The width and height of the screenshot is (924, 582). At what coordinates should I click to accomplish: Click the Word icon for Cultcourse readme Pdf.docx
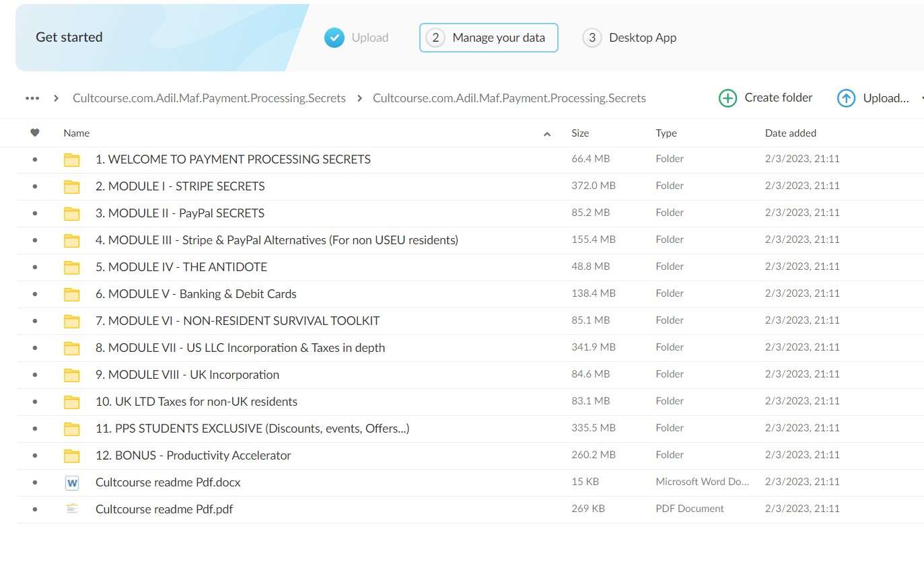[x=72, y=482]
